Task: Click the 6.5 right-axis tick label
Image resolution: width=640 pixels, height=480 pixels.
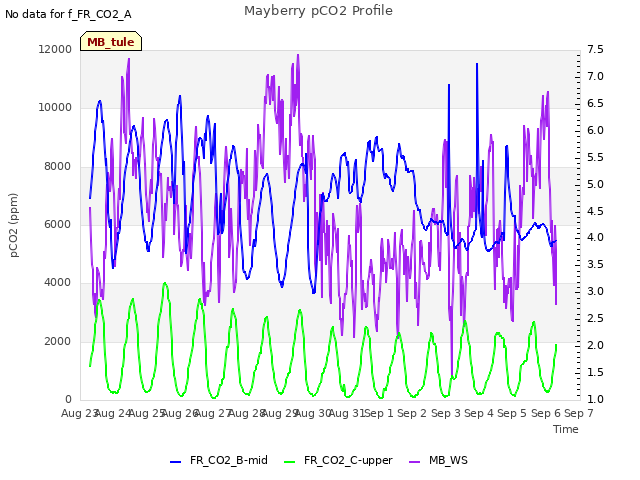Action: [x=595, y=103]
